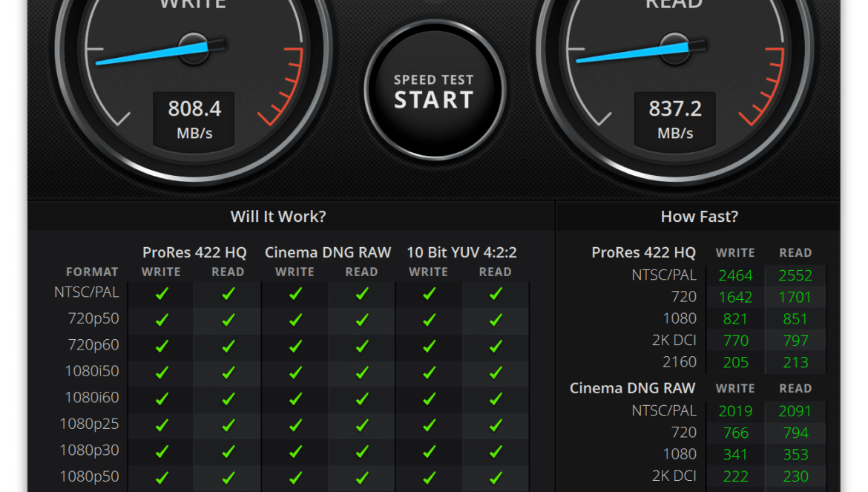Click the ProRes 422 HQ write checkmark for 1080i50
This screenshot has height=492, width=868.
point(162,373)
